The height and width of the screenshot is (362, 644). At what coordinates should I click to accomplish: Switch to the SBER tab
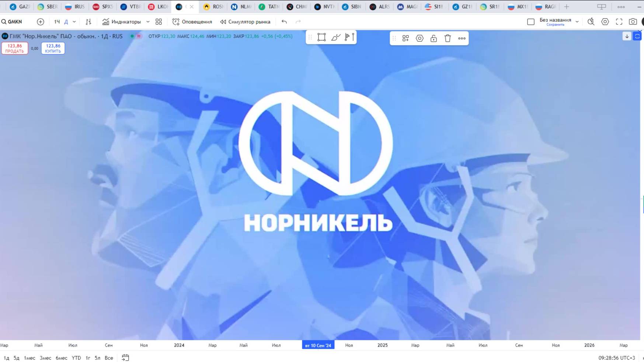(48, 7)
